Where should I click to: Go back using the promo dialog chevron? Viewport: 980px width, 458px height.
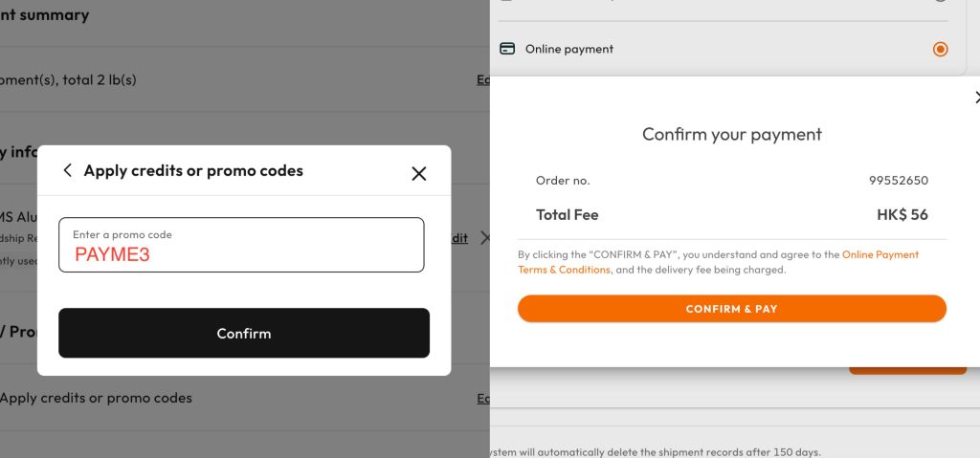[67, 171]
